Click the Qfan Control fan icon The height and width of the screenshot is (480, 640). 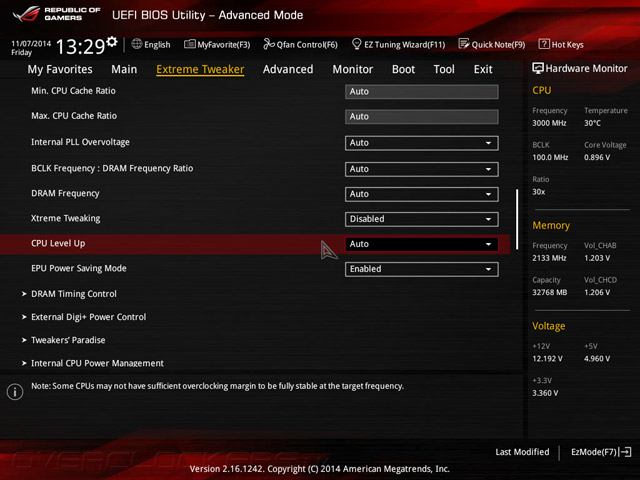point(269,44)
